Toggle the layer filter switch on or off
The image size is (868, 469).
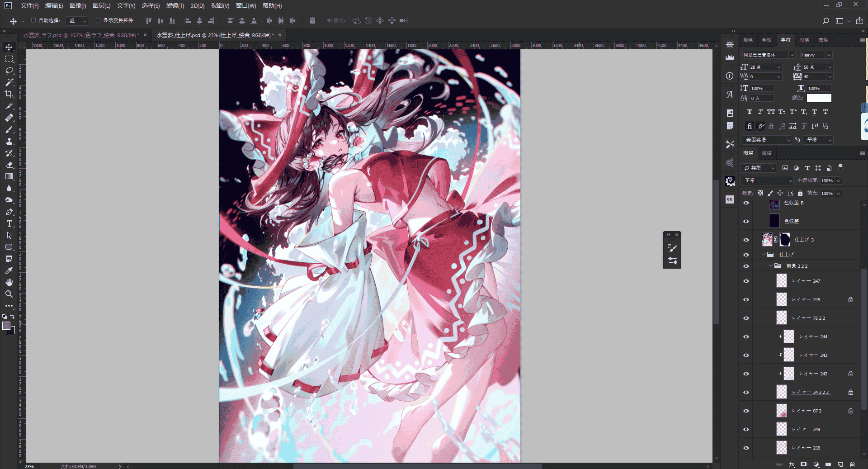pyautogui.click(x=840, y=167)
